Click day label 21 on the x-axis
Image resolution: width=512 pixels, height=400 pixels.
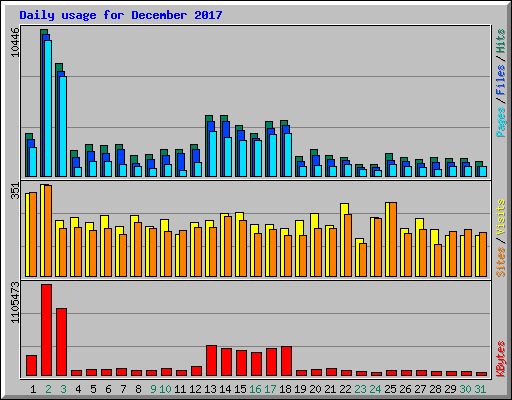[330, 389]
